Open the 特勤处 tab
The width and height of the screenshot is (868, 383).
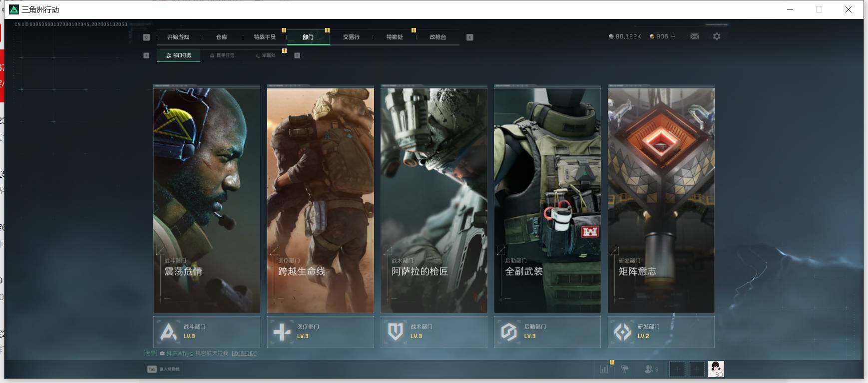pyautogui.click(x=395, y=37)
